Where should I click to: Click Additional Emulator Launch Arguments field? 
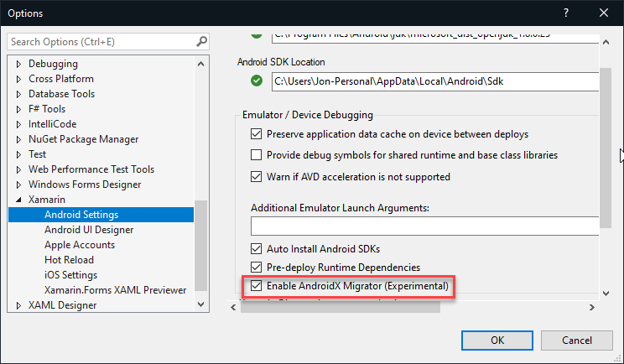click(x=424, y=226)
